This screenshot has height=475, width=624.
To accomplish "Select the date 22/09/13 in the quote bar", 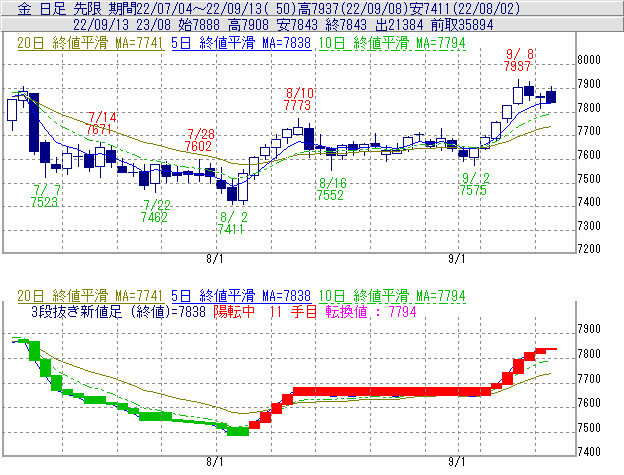I will click(101, 25).
